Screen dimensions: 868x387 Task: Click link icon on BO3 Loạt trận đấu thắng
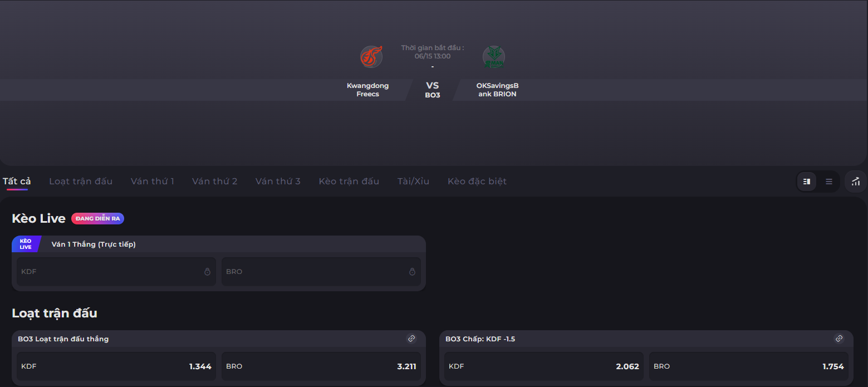pyautogui.click(x=411, y=339)
